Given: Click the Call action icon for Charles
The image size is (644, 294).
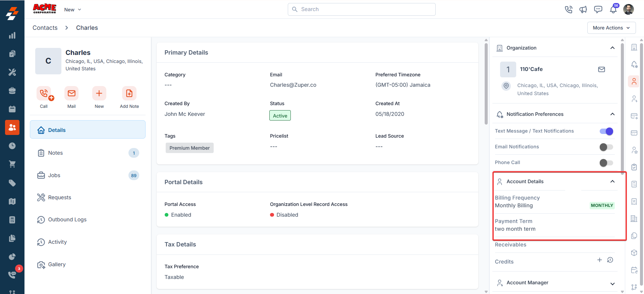Looking at the screenshot, I should pyautogui.click(x=44, y=93).
